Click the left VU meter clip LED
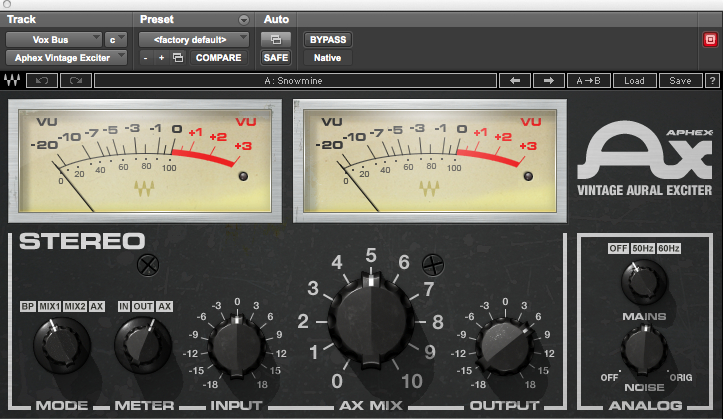Viewport: 723px width, 419px height. pos(243,176)
